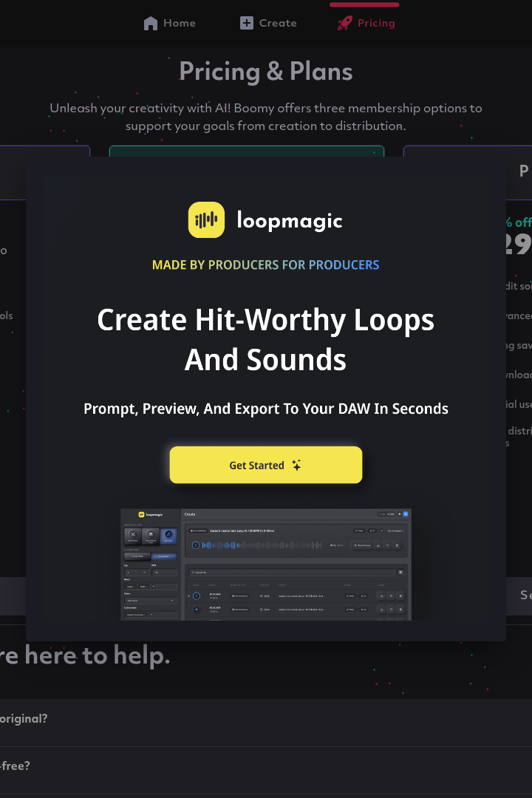Viewport: 532px width, 798px height.
Task: Click 'Create Hit-Worthy Loops And Sounds' headline
Action: pyautogui.click(x=266, y=339)
